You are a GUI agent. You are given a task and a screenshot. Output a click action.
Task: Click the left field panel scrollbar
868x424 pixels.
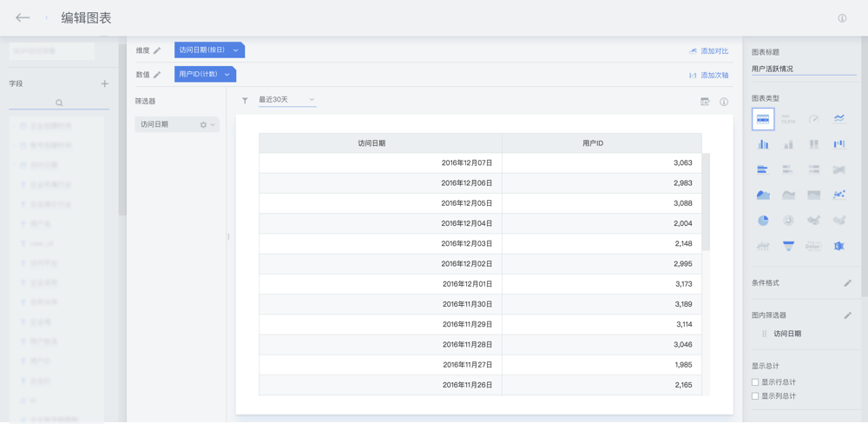point(122,129)
